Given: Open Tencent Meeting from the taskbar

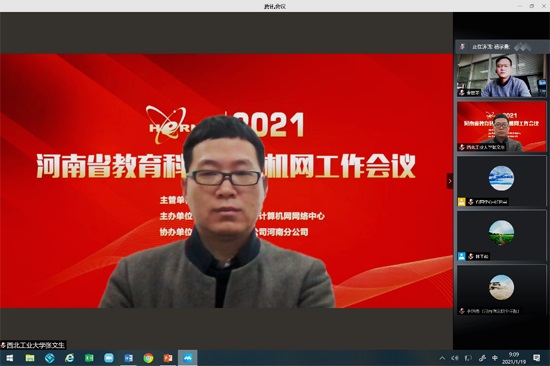Looking at the screenshot, I should (188, 358).
